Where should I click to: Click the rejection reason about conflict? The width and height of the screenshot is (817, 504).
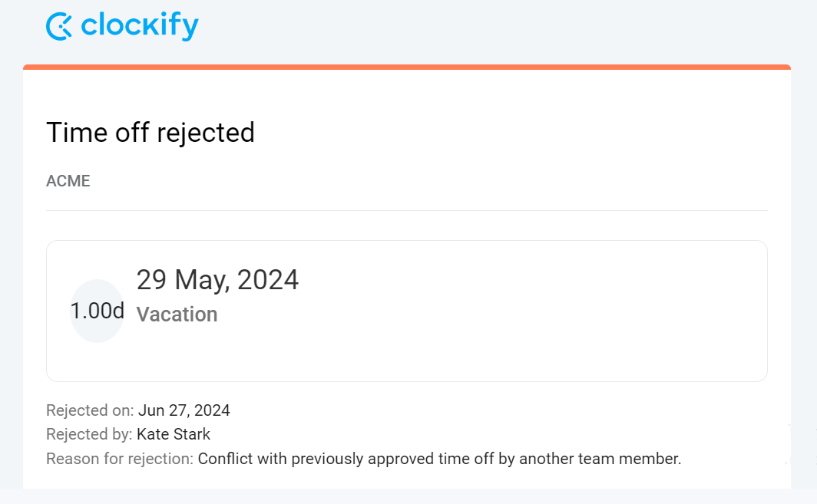(439, 459)
